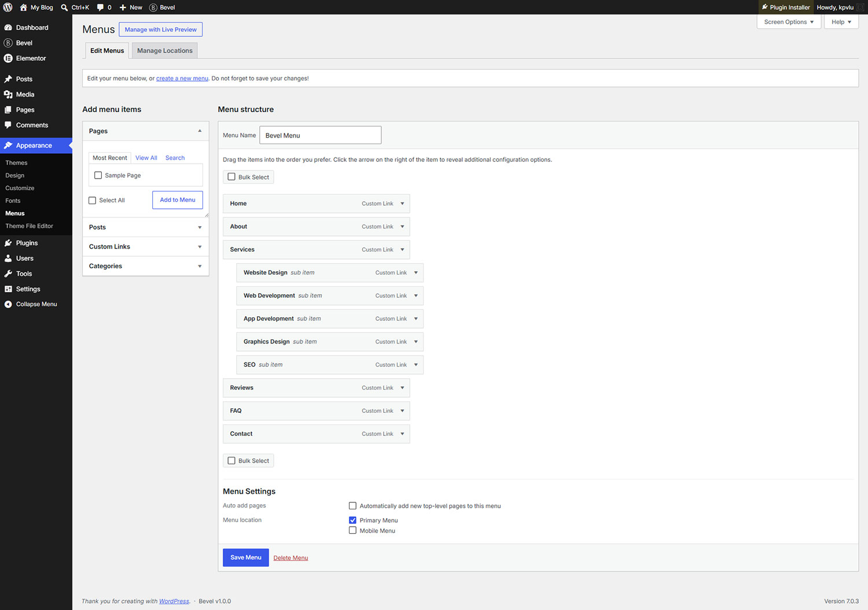
Task: Click the Collapse Menu arrow icon
Action: (x=8, y=304)
